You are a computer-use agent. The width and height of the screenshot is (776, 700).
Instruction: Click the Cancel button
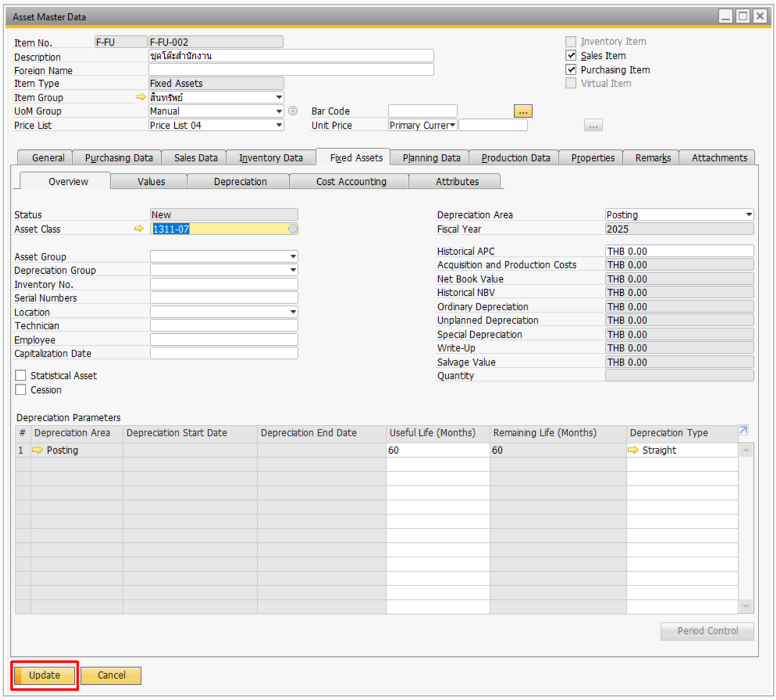pyautogui.click(x=111, y=675)
